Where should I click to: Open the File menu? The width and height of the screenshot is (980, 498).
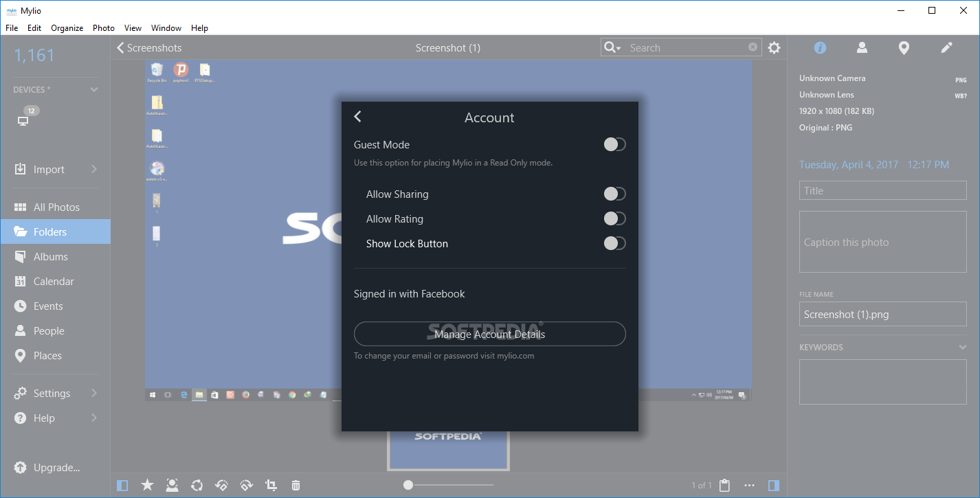12,28
